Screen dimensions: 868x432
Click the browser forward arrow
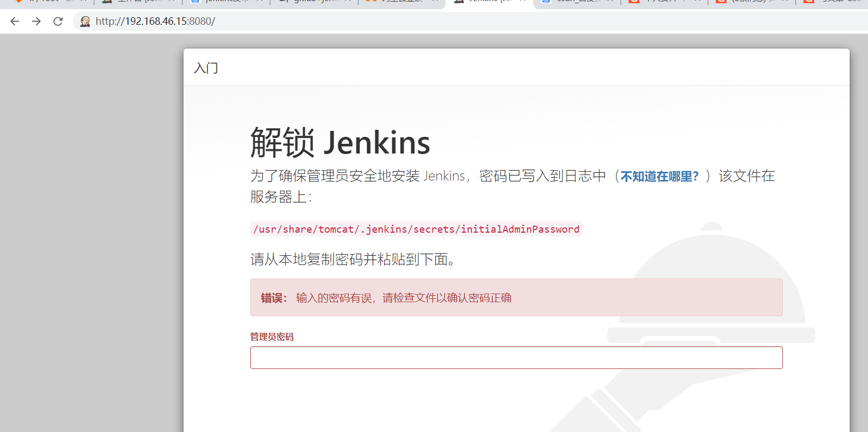(37, 21)
